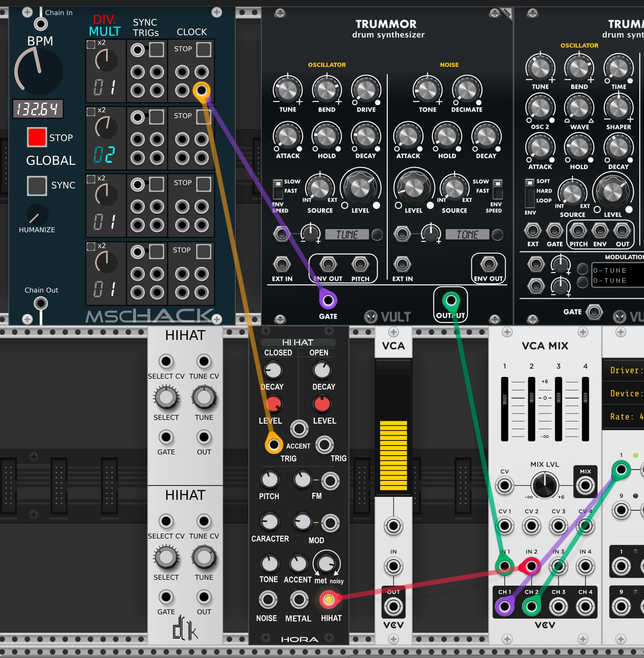Toggle the red global STOP button
644x658 pixels.
pyautogui.click(x=37, y=137)
